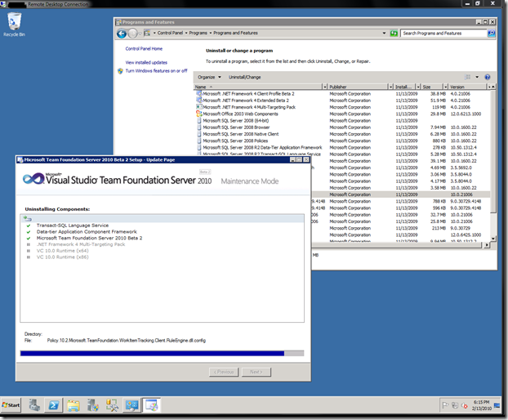This screenshot has height=420, width=508.
Task: Click the forward navigation arrow in Control Panel
Action: coord(132,34)
